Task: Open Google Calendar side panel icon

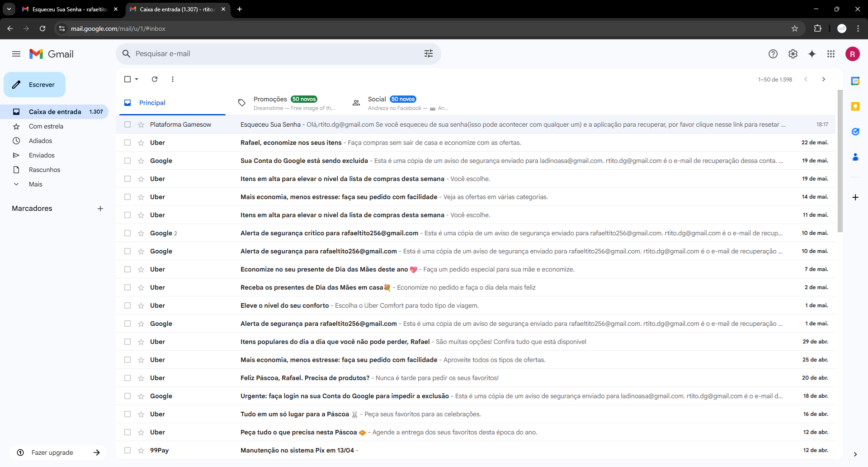Action: click(855, 81)
